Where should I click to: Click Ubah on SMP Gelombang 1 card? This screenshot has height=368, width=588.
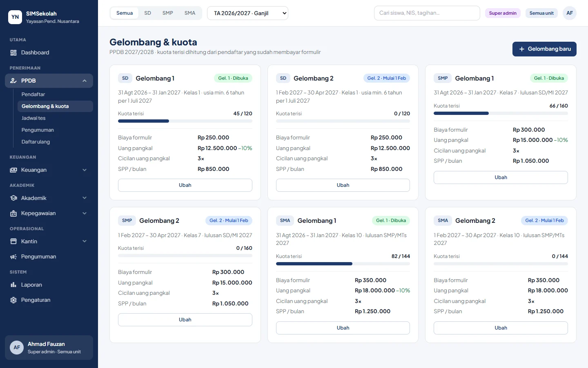click(x=501, y=177)
